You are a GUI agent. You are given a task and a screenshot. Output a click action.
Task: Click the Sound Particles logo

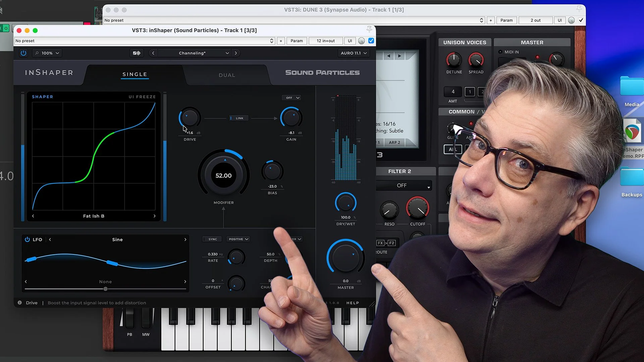coord(322,72)
